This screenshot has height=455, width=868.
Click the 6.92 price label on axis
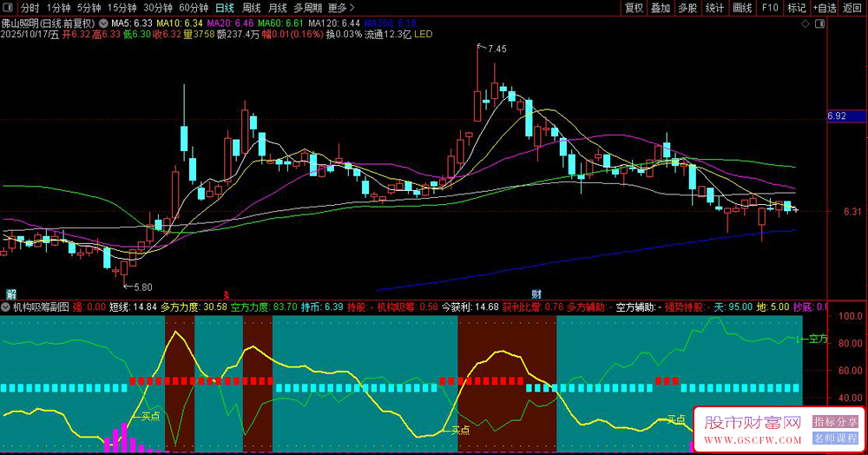click(838, 115)
